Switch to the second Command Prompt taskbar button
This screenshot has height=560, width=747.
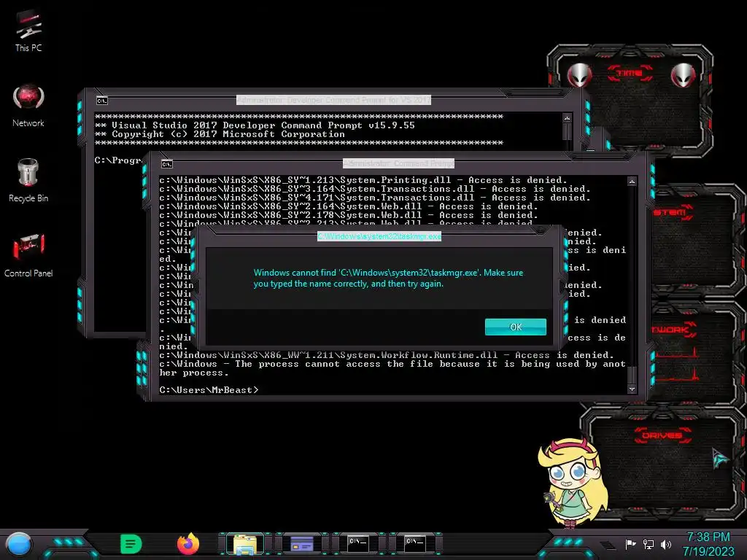[x=414, y=544]
